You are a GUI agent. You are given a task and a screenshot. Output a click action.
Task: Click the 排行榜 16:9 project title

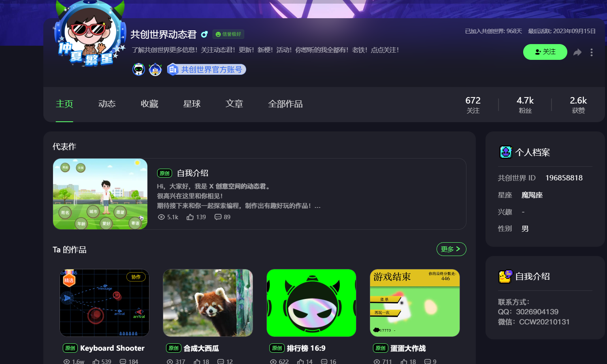click(x=306, y=348)
